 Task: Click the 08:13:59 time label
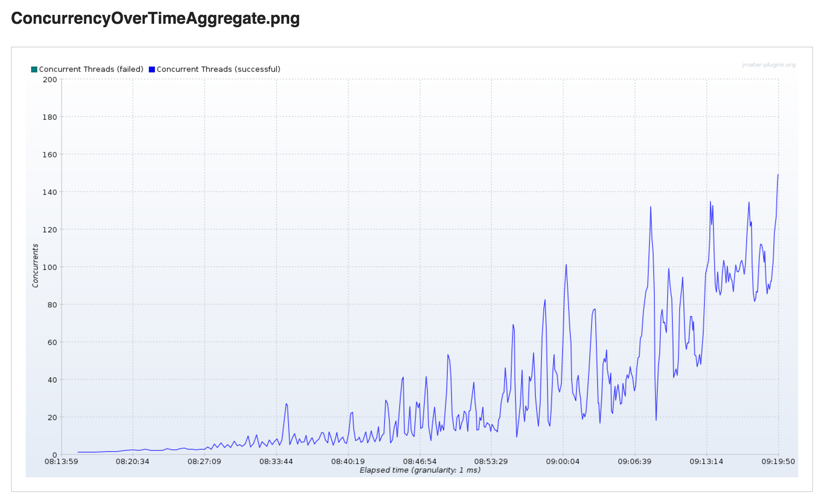point(61,461)
